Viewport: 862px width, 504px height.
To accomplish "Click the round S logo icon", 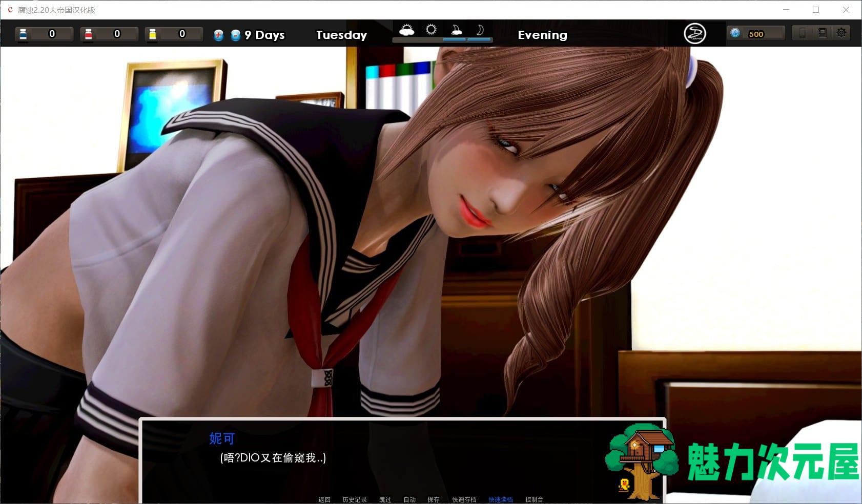I will (x=695, y=33).
